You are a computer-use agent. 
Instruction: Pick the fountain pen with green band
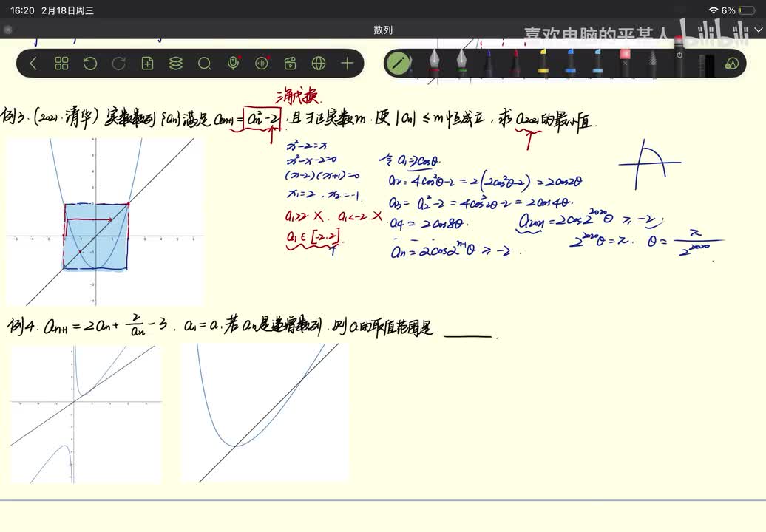click(461, 64)
